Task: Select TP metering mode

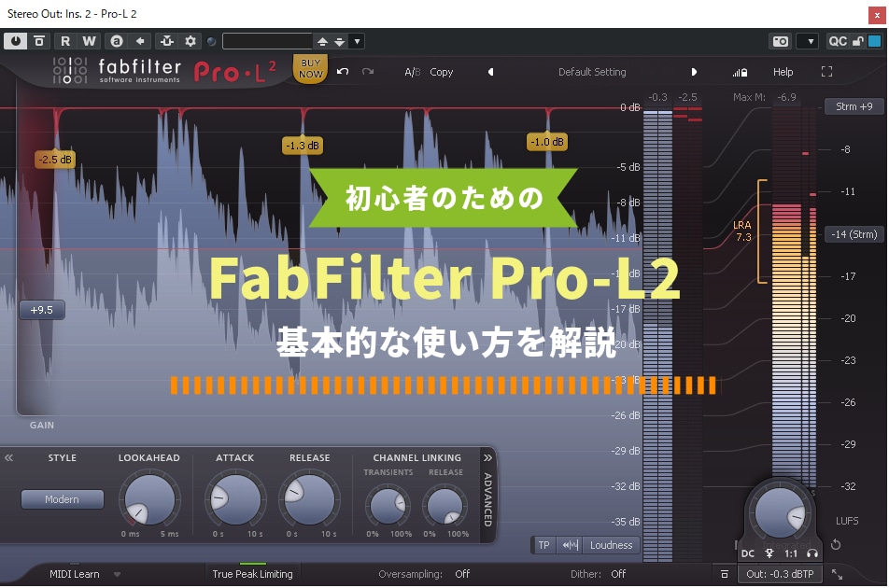Action: pyautogui.click(x=543, y=545)
